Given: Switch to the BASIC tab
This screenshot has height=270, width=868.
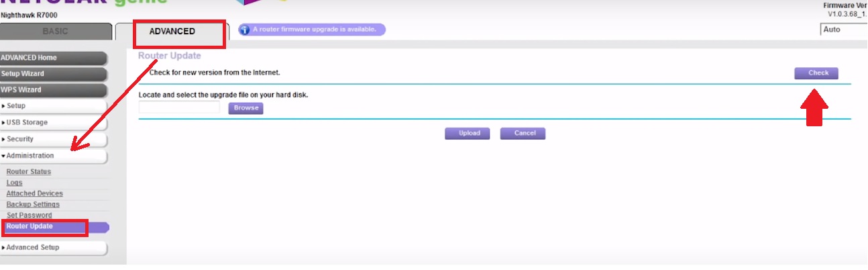Looking at the screenshot, I should 56,32.
